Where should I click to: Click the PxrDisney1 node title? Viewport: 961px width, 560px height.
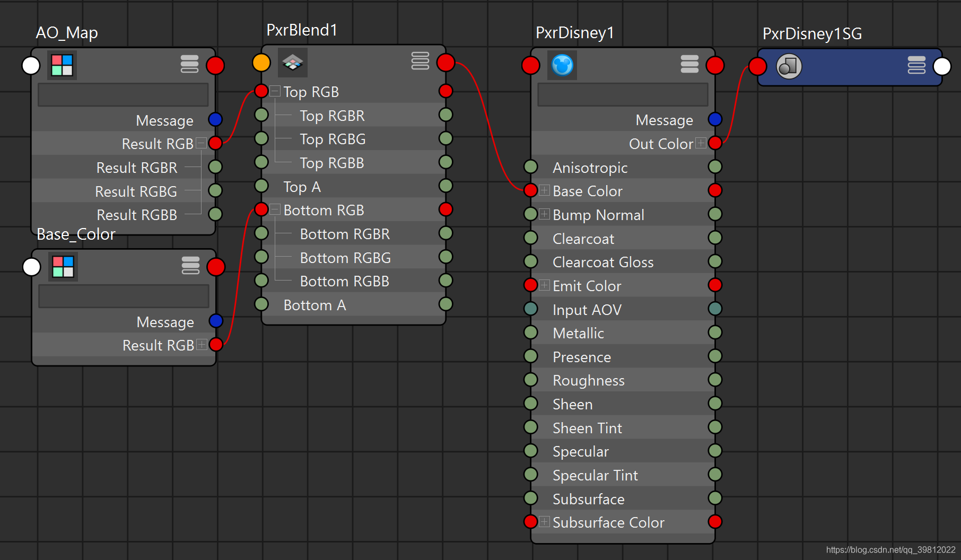pos(575,33)
